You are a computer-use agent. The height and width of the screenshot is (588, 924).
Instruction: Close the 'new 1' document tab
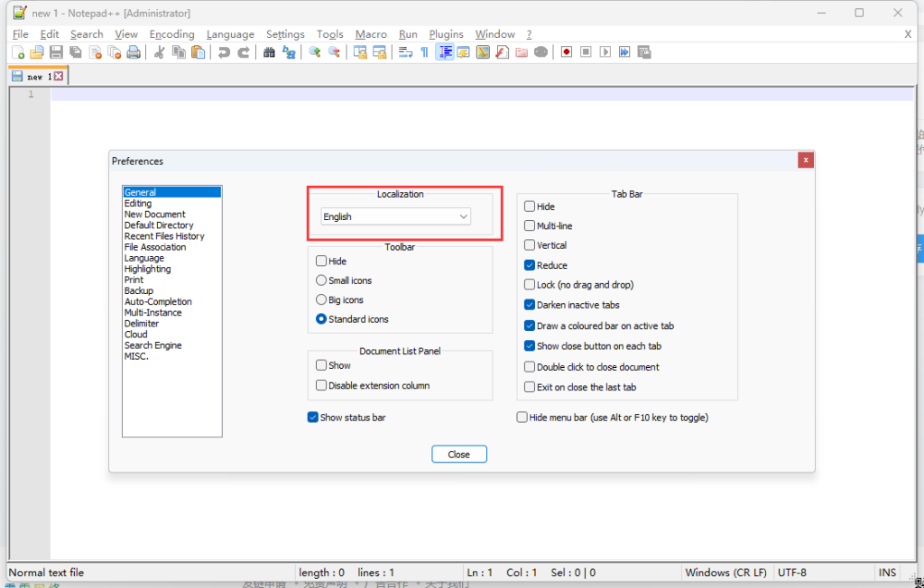59,77
